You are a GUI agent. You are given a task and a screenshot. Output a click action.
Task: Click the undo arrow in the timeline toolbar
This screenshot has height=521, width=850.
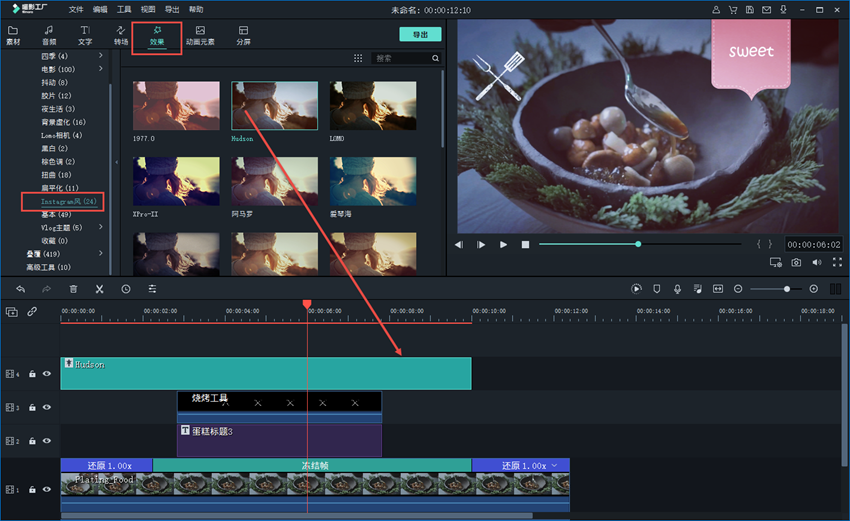coord(20,289)
